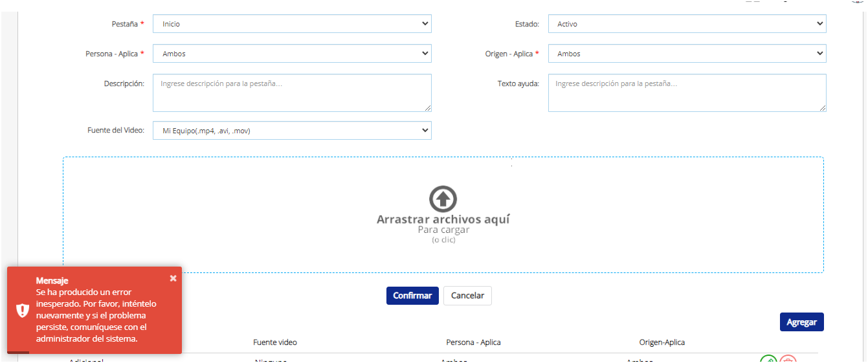Open the Persona - Aplica dropdown
Screen dimensions: 868x363
click(x=292, y=54)
